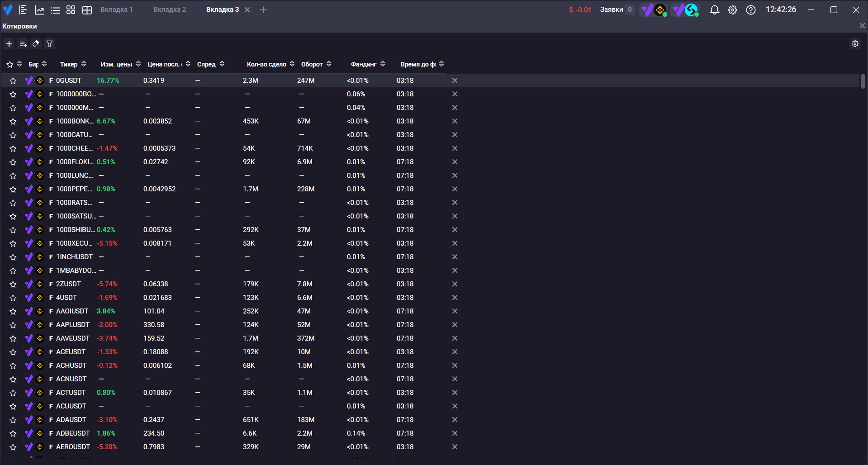Screen dimensions: 868x465
Task: Open settings gear in top bar
Action: tap(732, 10)
